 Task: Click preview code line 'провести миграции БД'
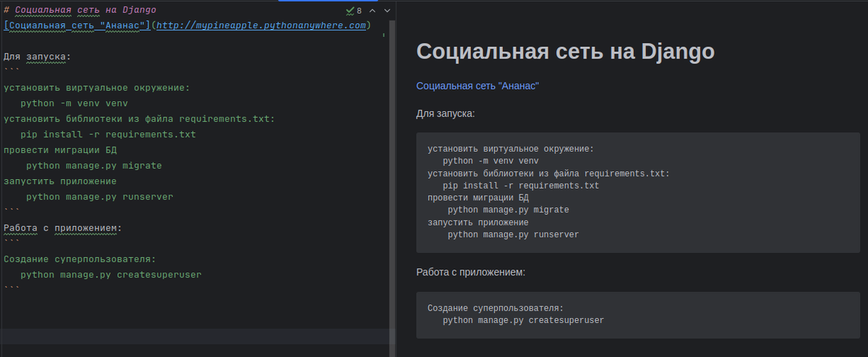(478, 198)
